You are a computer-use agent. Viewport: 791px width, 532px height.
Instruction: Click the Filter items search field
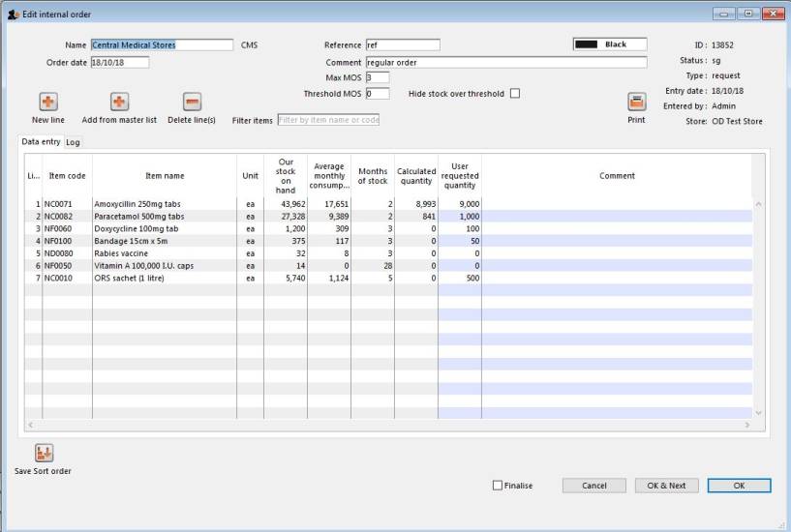click(x=328, y=120)
